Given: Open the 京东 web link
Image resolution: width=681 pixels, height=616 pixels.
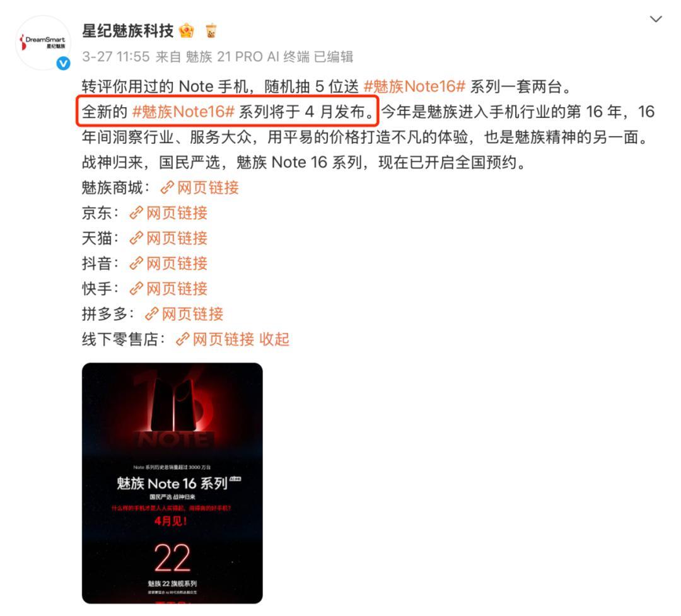Looking at the screenshot, I should (168, 213).
